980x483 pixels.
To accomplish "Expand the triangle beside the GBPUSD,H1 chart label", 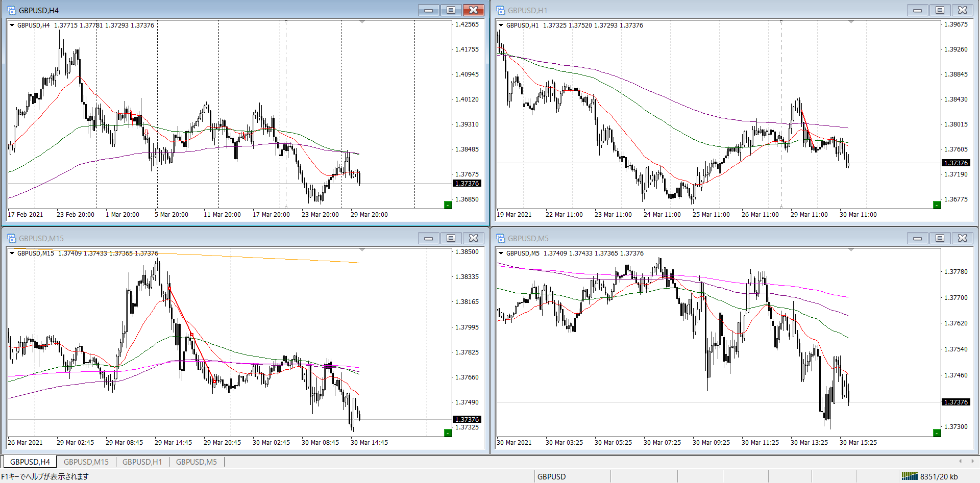I will click(501, 26).
